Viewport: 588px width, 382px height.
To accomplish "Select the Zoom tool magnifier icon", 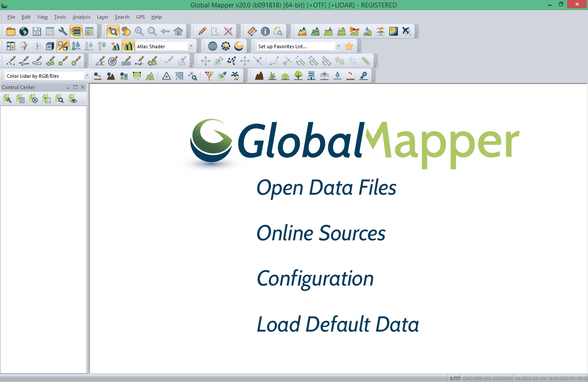I will point(113,31).
